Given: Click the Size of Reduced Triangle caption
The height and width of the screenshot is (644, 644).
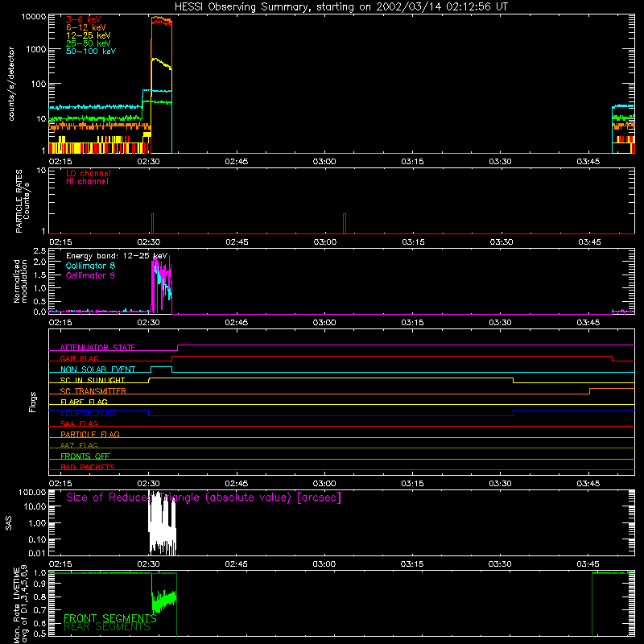Looking at the screenshot, I should pos(204,497).
